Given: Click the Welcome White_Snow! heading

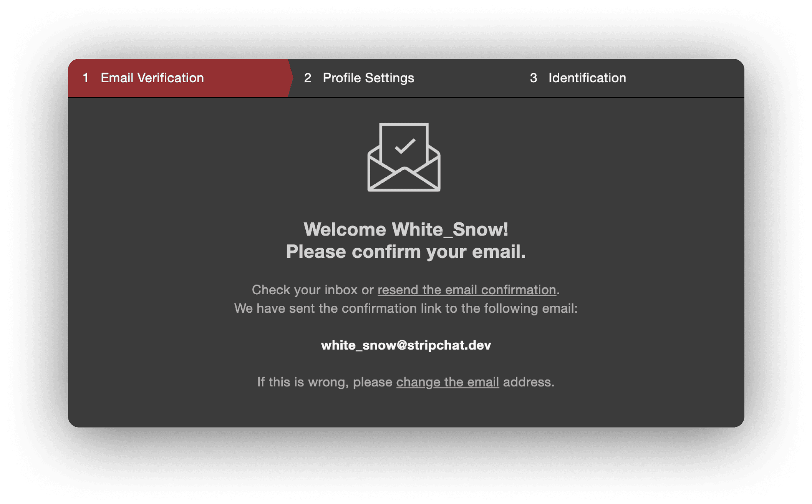Looking at the screenshot, I should point(406,229).
